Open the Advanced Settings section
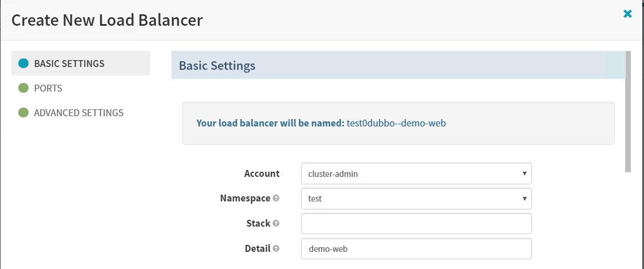Viewport: 644px width, 269px height. coord(78,113)
